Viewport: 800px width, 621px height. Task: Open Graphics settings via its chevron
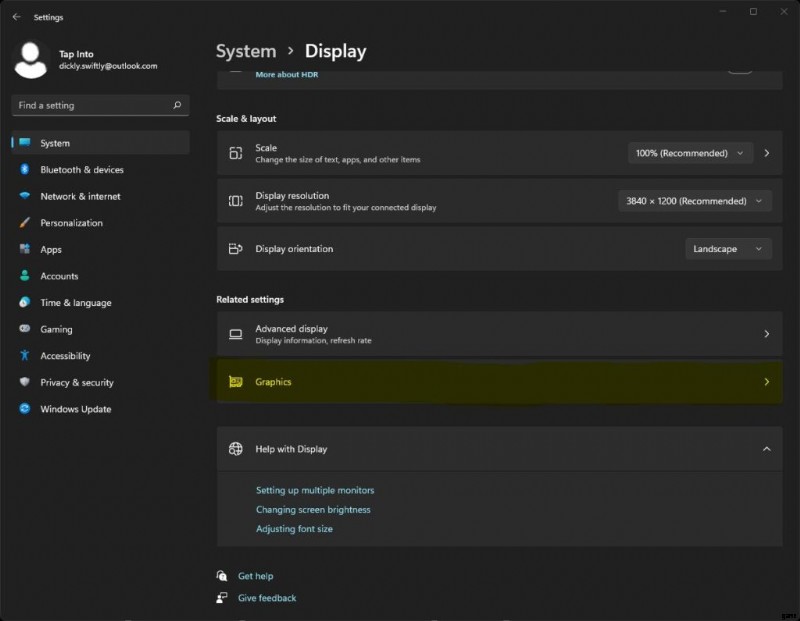tap(766, 382)
